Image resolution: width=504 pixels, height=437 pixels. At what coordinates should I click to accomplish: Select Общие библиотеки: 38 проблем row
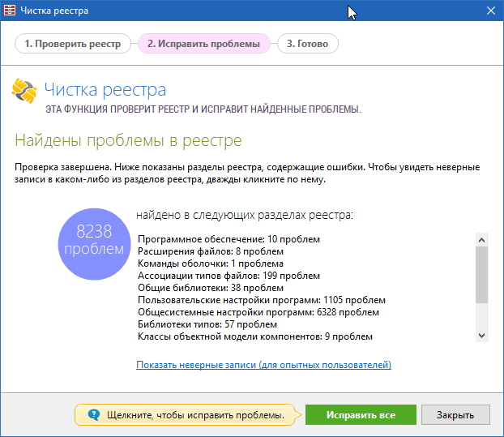click(211, 288)
